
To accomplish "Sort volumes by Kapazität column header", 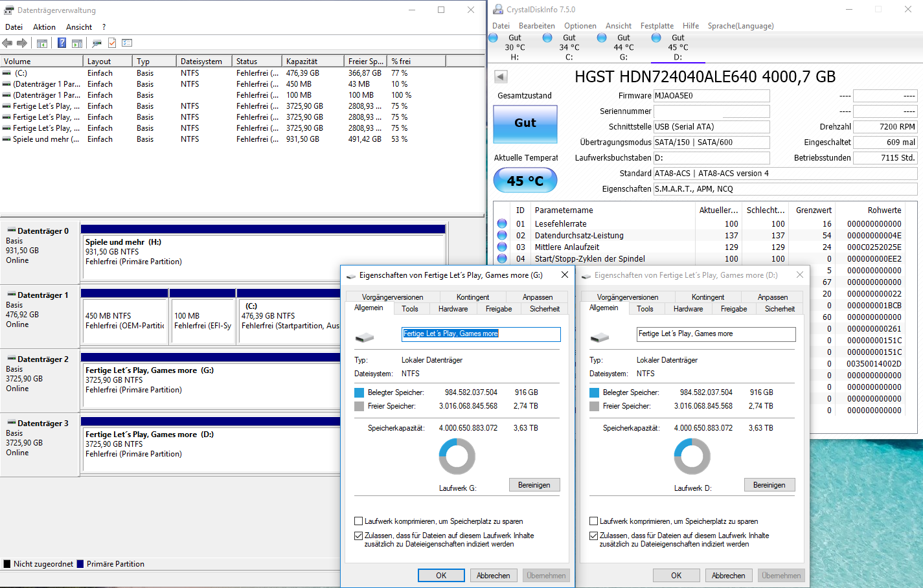I will pos(313,61).
